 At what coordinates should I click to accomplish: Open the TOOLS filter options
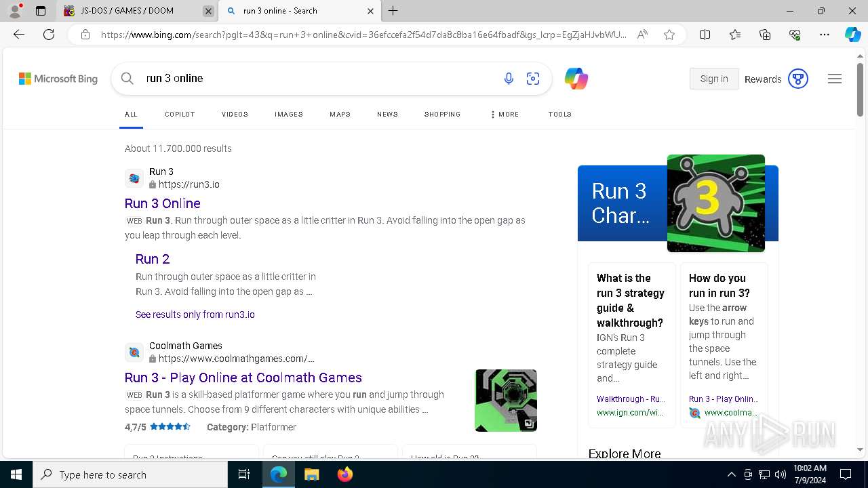[x=560, y=115]
